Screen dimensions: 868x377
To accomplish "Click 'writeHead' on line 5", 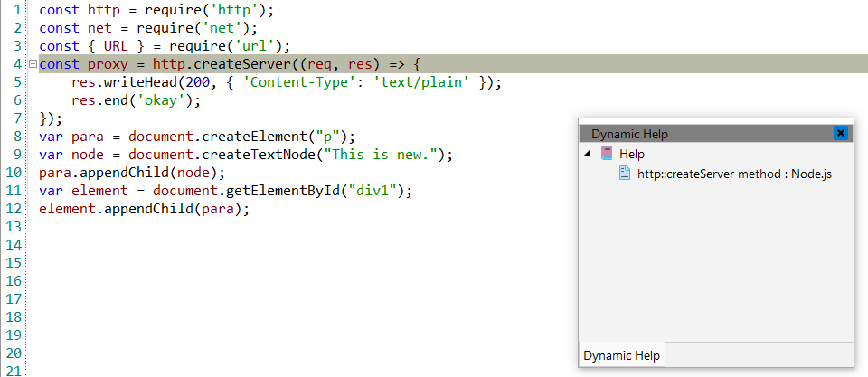I will point(141,82).
